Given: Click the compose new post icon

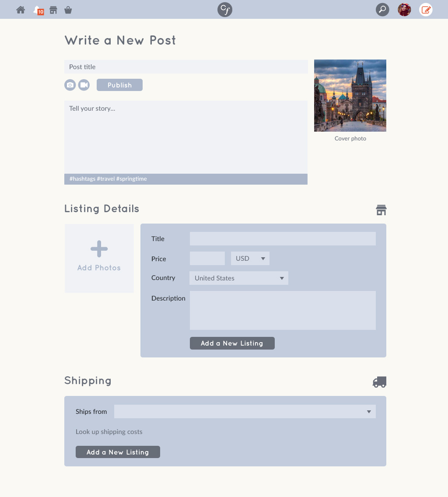Looking at the screenshot, I should click(x=426, y=10).
